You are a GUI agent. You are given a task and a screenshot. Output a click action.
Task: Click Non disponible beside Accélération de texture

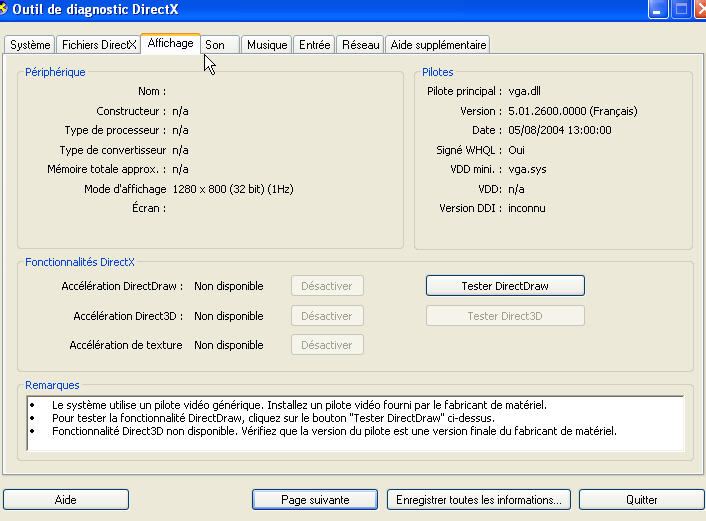(229, 345)
